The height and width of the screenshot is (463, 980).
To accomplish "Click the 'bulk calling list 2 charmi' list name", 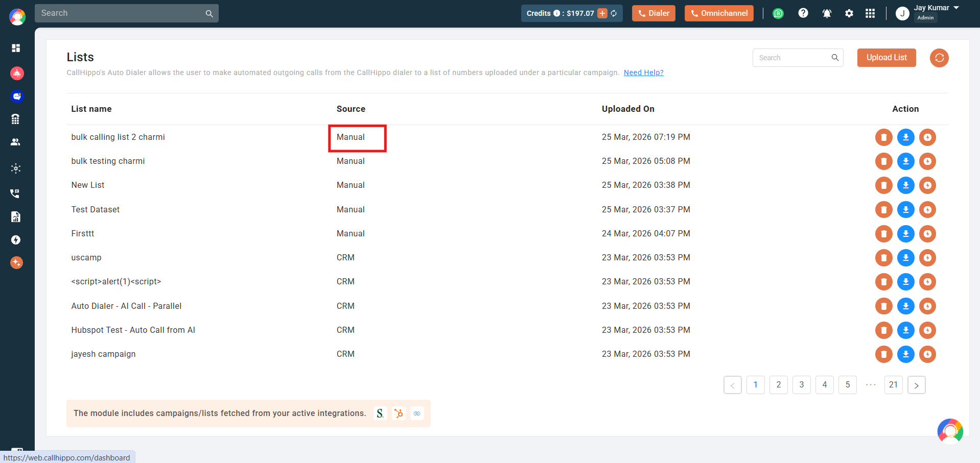I will click(x=118, y=137).
